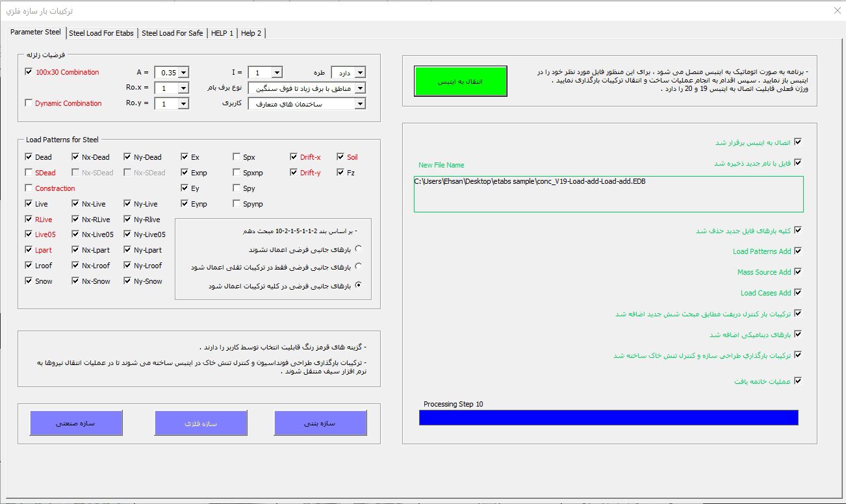Uncheck the Dead load pattern
This screenshot has height=504, width=846.
coord(28,157)
